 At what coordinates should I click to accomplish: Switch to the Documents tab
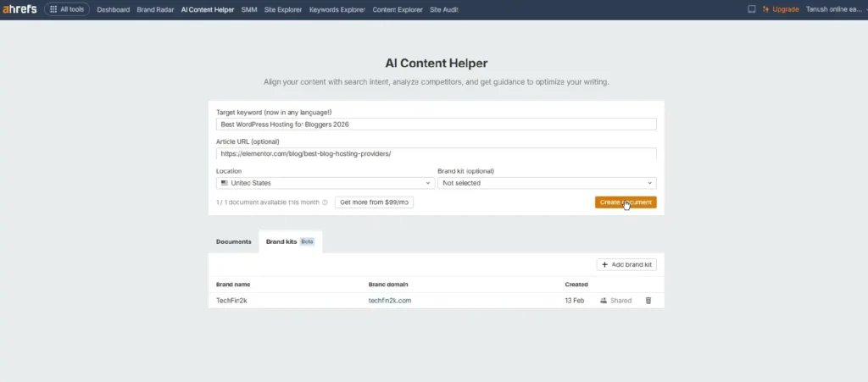[x=234, y=241]
